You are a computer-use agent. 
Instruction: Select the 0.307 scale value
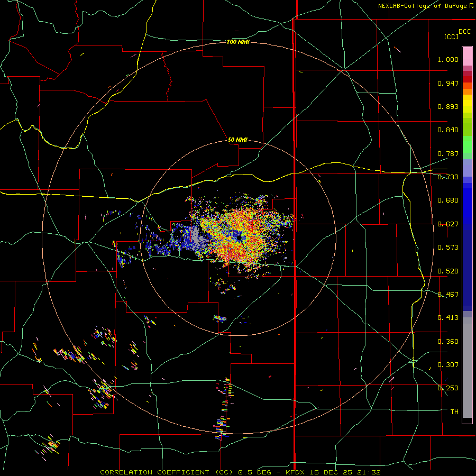click(x=448, y=365)
